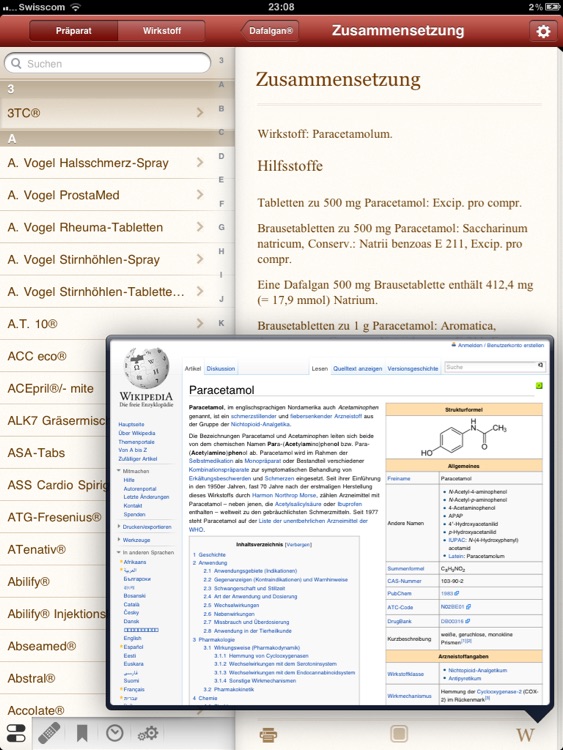Open the ACC eco® entry
The image size is (563, 750).
pyautogui.click(x=53, y=356)
